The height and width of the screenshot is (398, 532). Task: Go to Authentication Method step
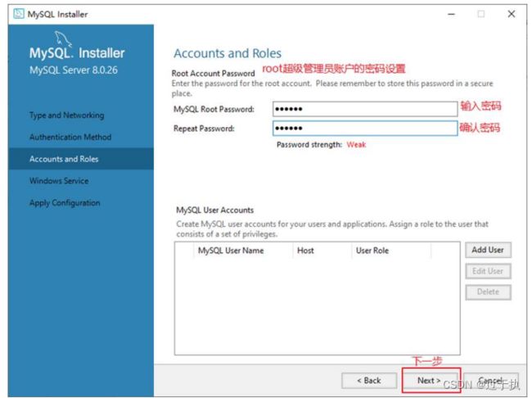pos(70,138)
